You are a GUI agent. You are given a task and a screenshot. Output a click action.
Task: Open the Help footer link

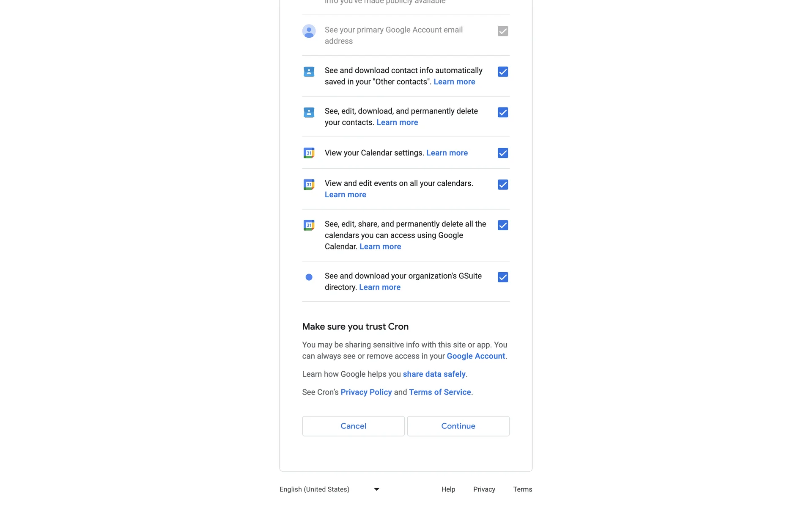448,489
